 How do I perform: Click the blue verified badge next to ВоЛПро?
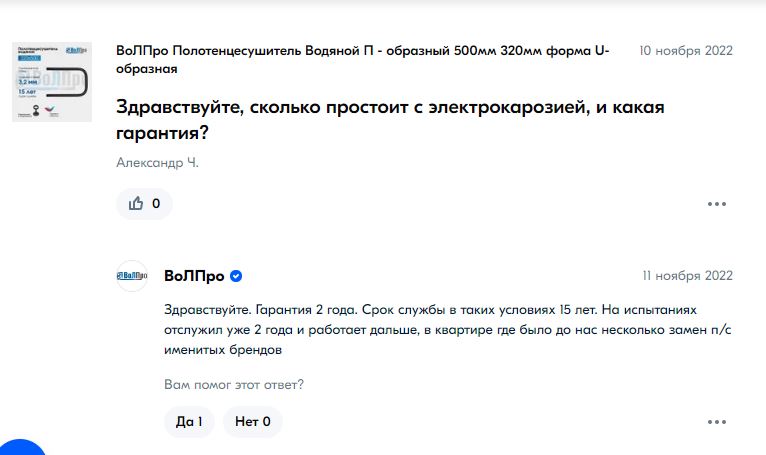tap(236, 276)
